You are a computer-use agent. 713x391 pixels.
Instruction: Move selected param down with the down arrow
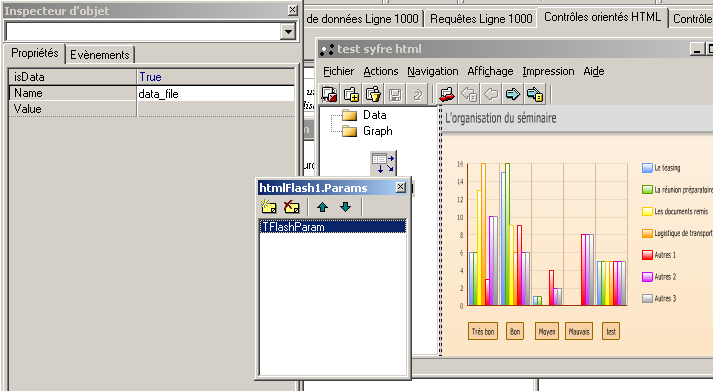tap(346, 207)
